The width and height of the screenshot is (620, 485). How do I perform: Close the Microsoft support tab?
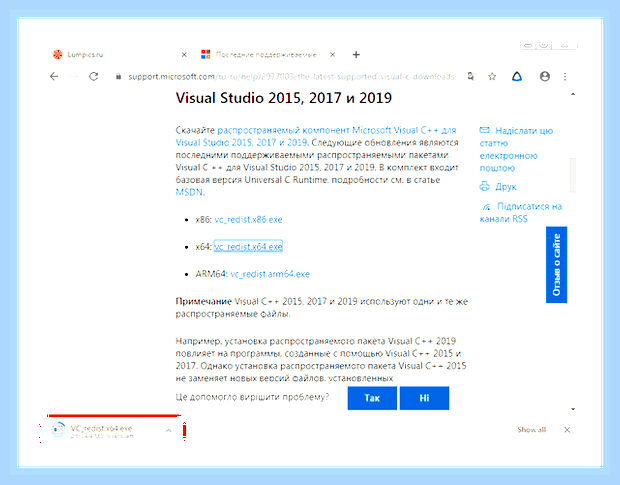click(333, 55)
